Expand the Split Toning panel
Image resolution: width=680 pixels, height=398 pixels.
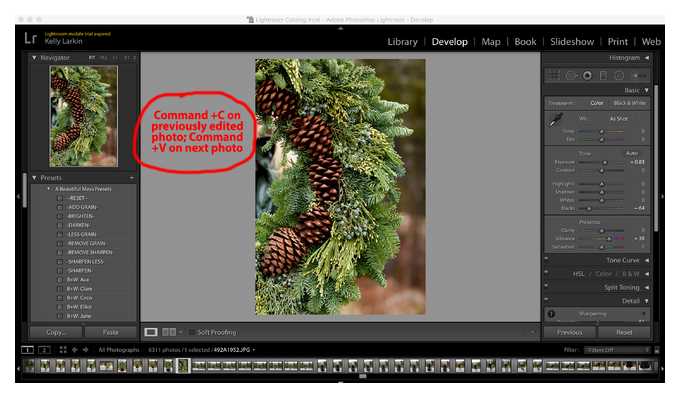click(x=647, y=287)
